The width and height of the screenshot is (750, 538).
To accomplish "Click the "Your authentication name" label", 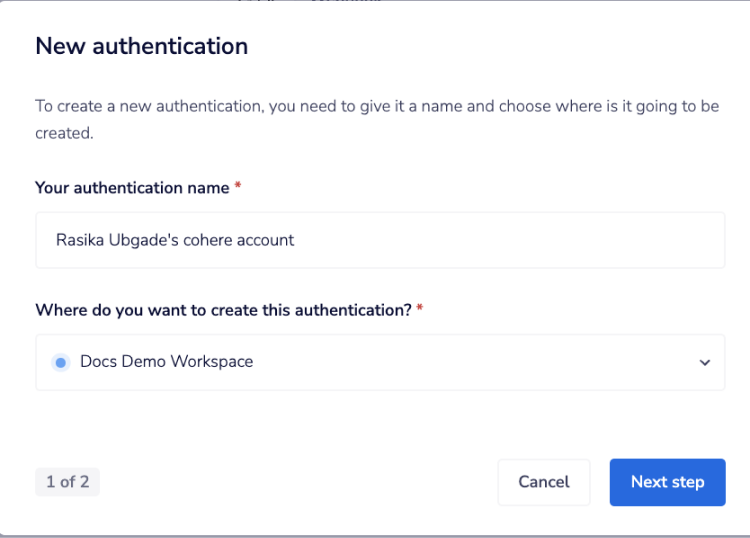I will [x=132, y=188].
